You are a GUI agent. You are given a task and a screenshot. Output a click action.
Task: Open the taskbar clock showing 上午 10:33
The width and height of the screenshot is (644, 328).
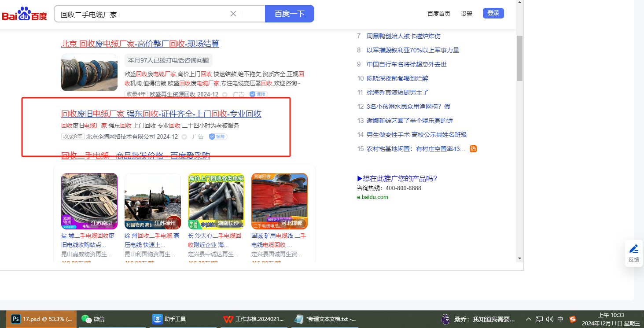tap(611, 319)
